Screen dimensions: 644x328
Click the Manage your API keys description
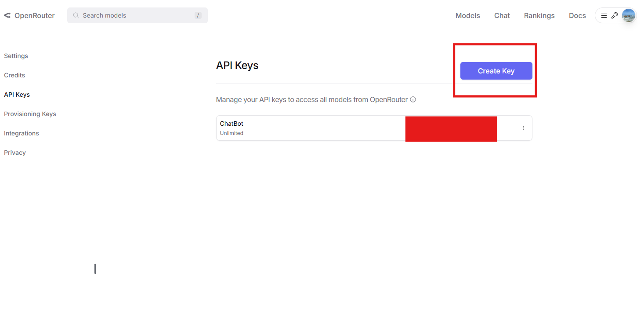tap(312, 99)
